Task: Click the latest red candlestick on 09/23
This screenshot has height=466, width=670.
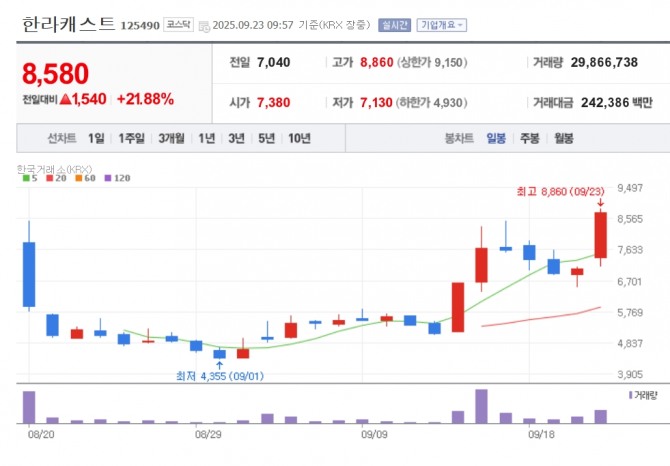Action: (600, 235)
